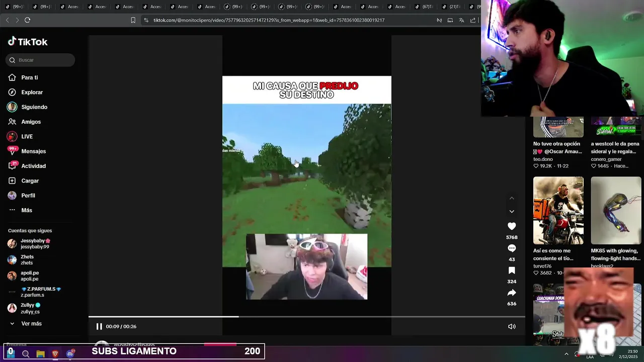
Task: Open Brave browser from taskbar
Action: click(x=55, y=354)
